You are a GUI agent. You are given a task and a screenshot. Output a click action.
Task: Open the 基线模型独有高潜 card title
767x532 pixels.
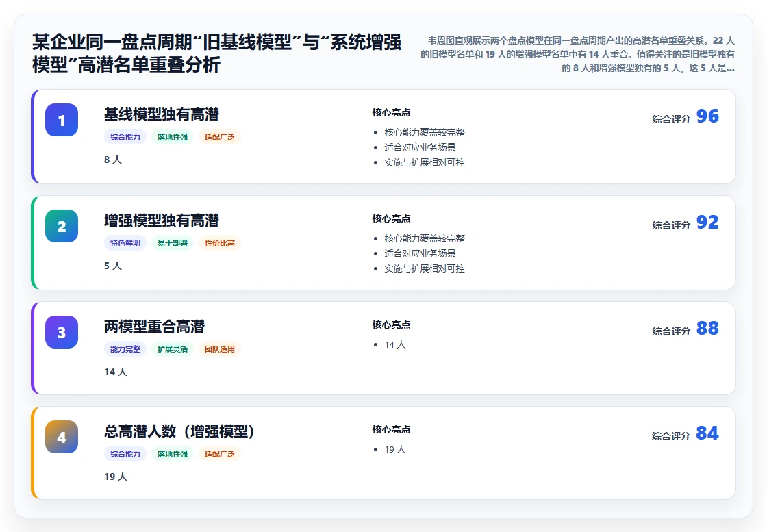[162, 114]
